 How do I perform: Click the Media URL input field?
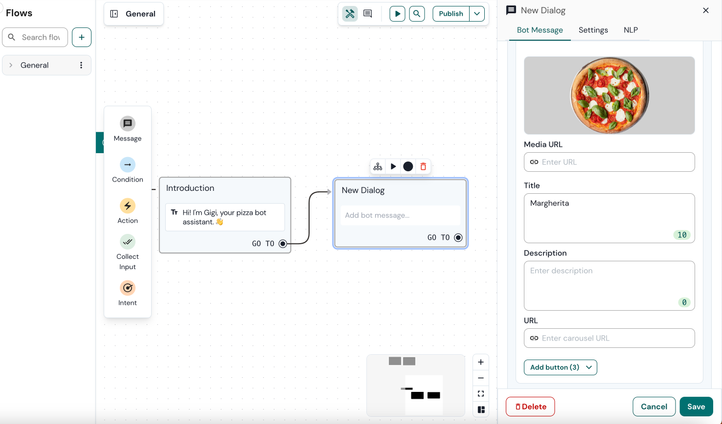click(609, 162)
